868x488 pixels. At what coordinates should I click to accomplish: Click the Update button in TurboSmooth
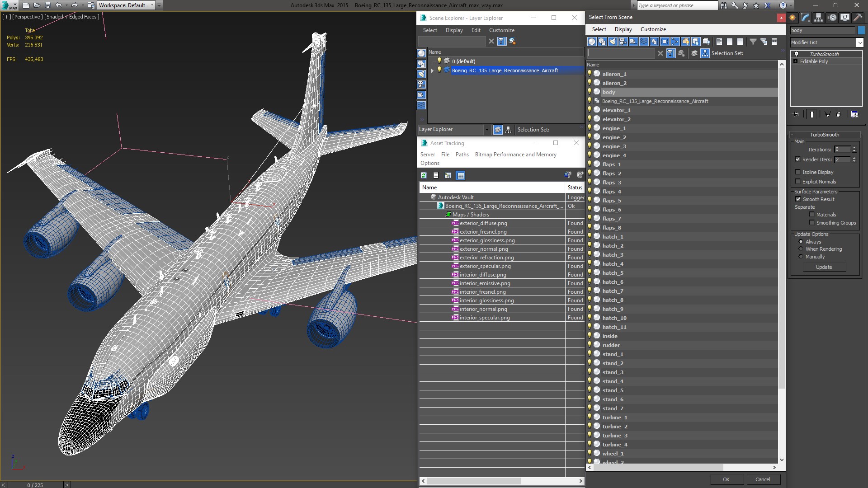pyautogui.click(x=824, y=267)
